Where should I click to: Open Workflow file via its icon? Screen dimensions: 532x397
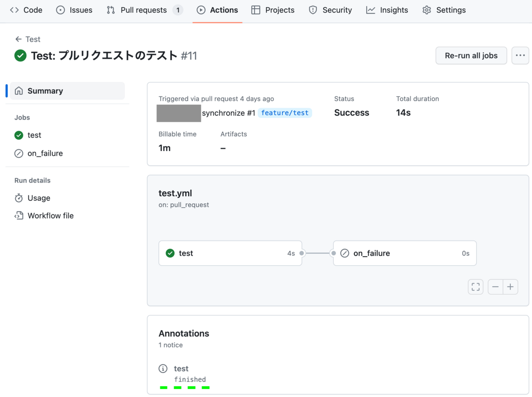18,216
